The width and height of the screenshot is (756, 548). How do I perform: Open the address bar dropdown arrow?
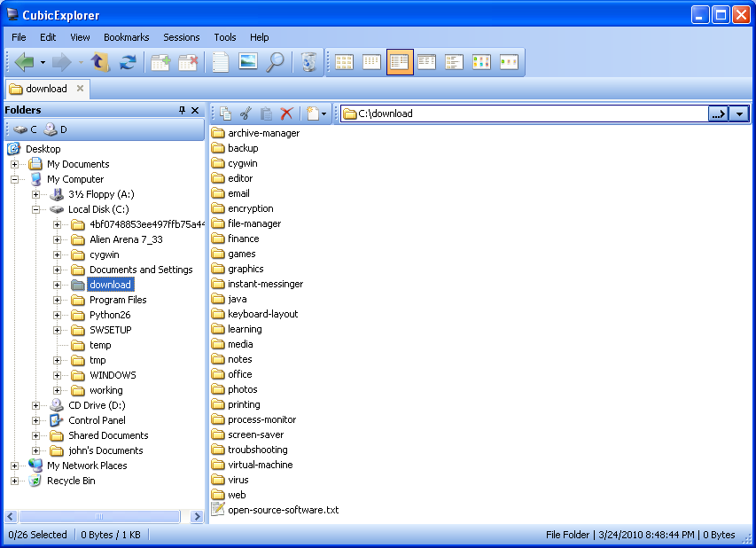click(739, 114)
